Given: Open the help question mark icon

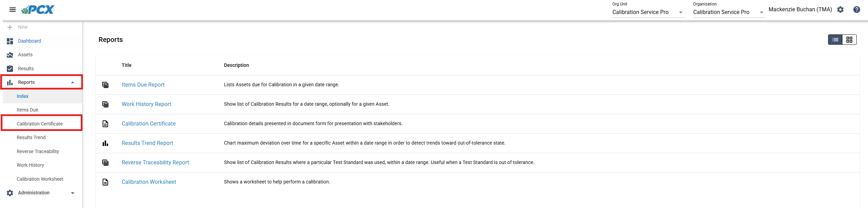Looking at the screenshot, I should point(856,10).
